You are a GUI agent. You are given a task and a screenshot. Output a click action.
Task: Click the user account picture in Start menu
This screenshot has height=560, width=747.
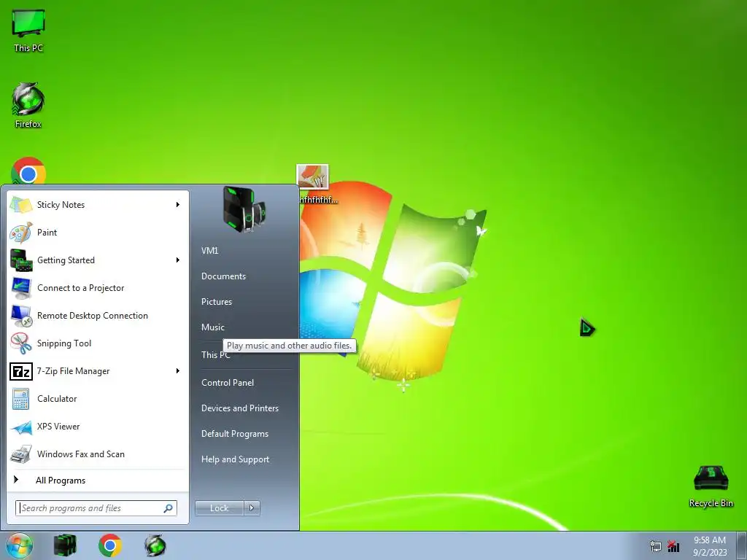(244, 209)
